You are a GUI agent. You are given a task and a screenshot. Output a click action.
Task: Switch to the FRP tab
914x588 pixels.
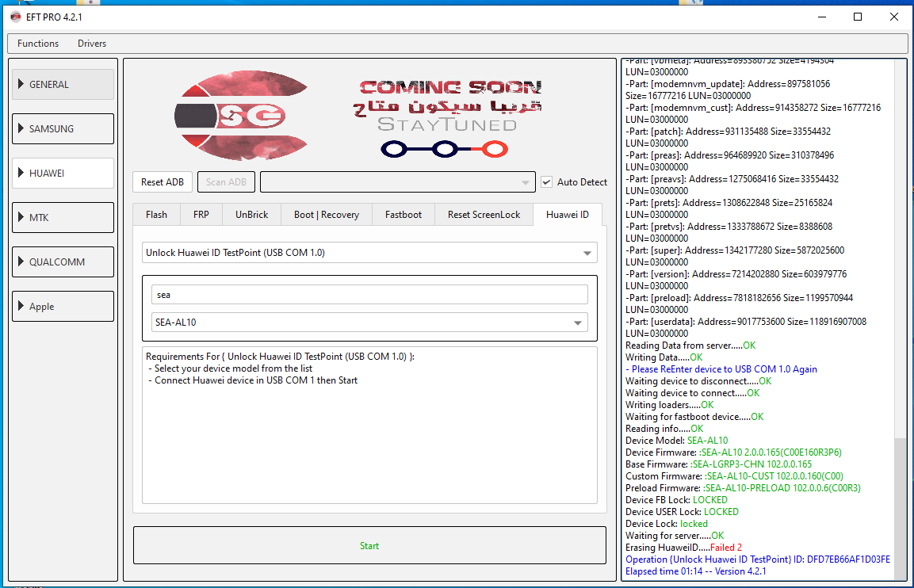point(201,215)
